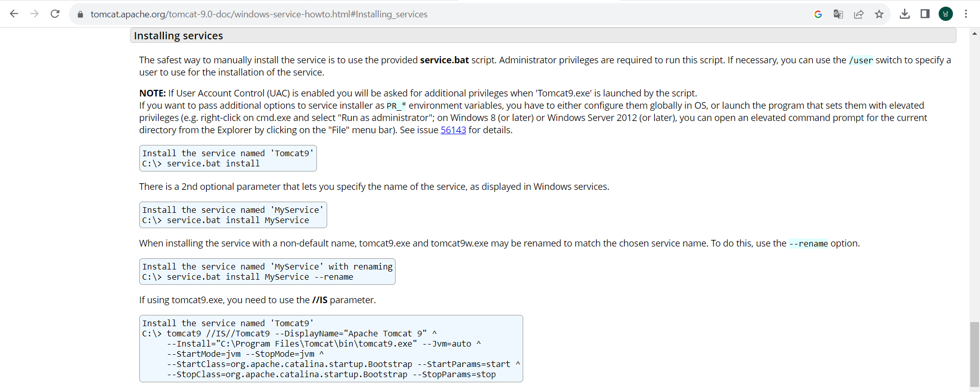Screen dimensions: 980x392
Task: Open the downloads panel
Action: [904, 14]
